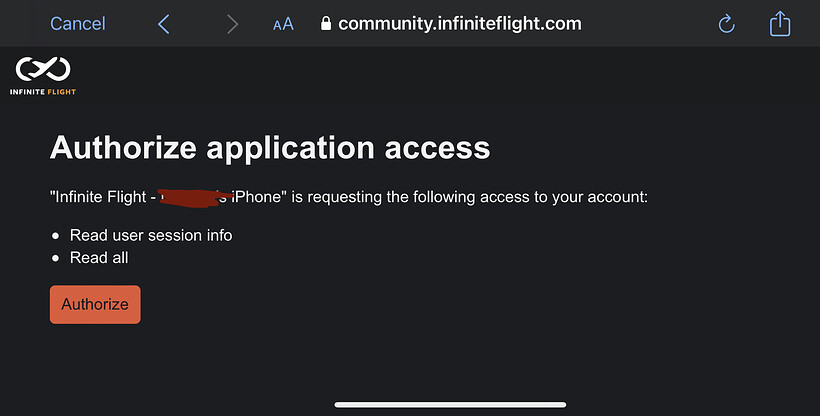Select the community.infiniteflight.com address bar
This screenshot has height=416, width=820.
(x=459, y=24)
